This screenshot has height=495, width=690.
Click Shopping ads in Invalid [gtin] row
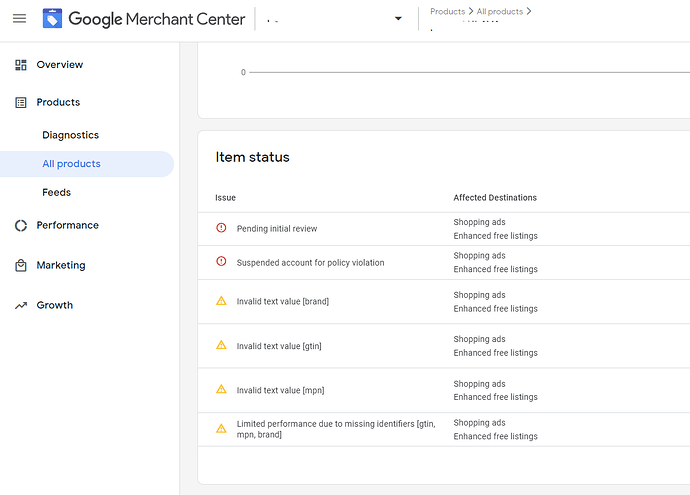[x=479, y=339]
